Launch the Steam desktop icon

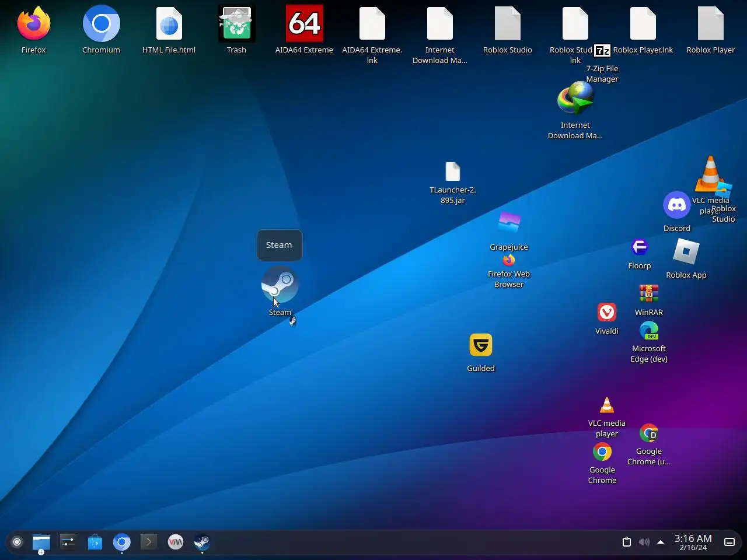[280, 285]
